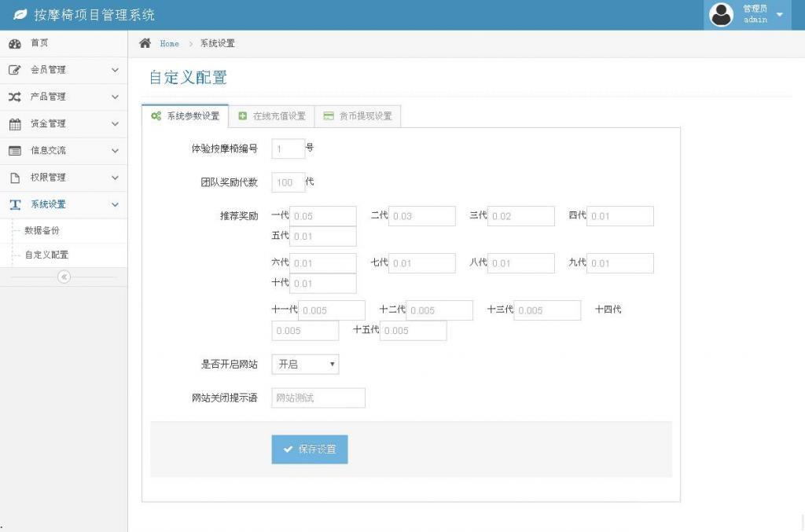The height and width of the screenshot is (532, 805).
Task: Focus the 十三代 reward input
Action: pyautogui.click(x=547, y=310)
